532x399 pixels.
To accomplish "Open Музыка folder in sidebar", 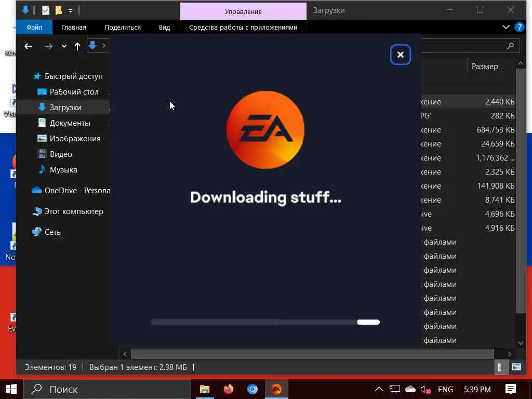I will (63, 170).
